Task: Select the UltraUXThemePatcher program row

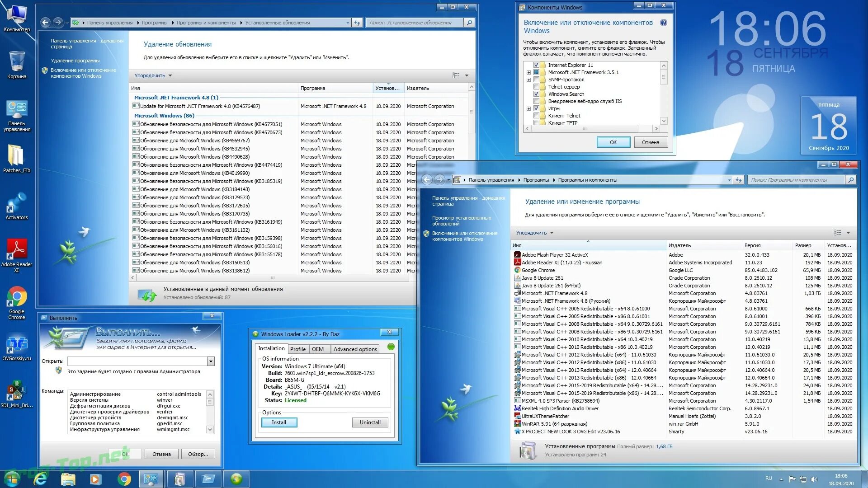Action: (683, 416)
